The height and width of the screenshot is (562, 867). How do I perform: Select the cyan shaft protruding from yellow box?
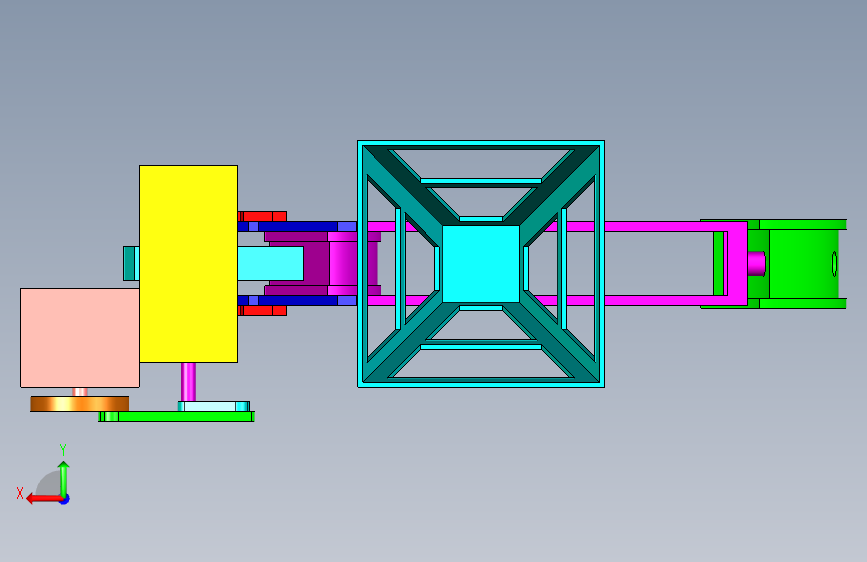click(270, 263)
